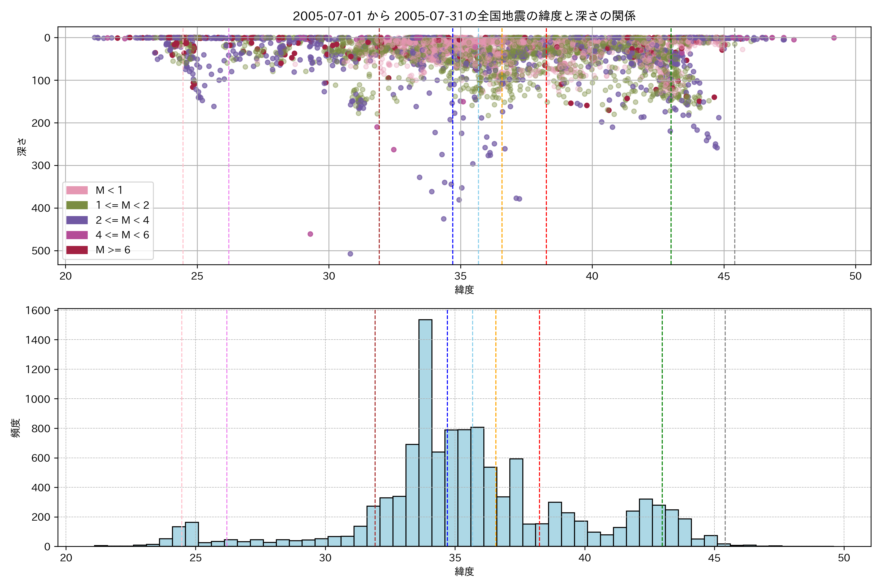Click the deepest purple point just above the 500 depth line
The image size is (882, 588).
point(350,254)
